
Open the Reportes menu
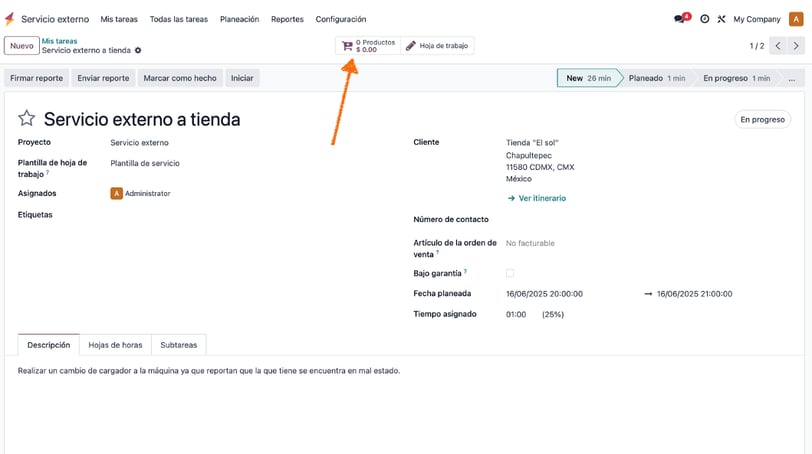[287, 19]
